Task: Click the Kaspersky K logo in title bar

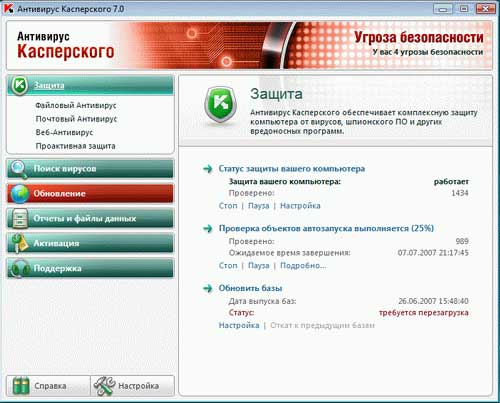Action: coord(8,8)
